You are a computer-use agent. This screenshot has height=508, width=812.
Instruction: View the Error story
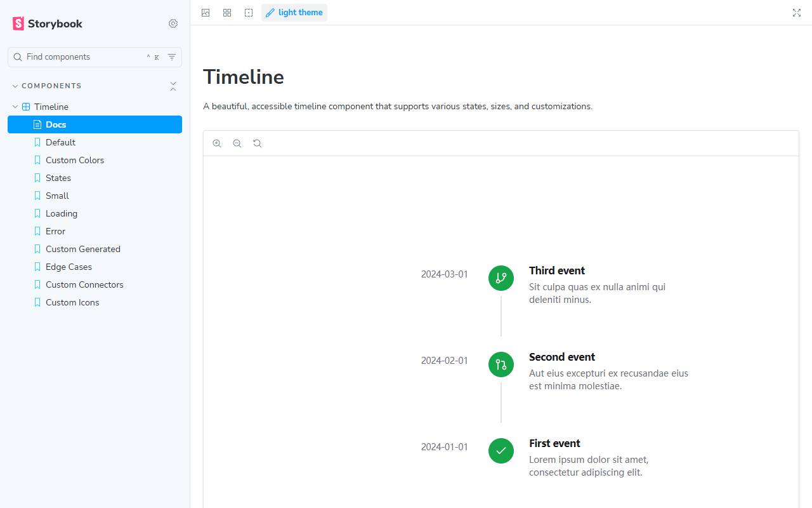95,231
